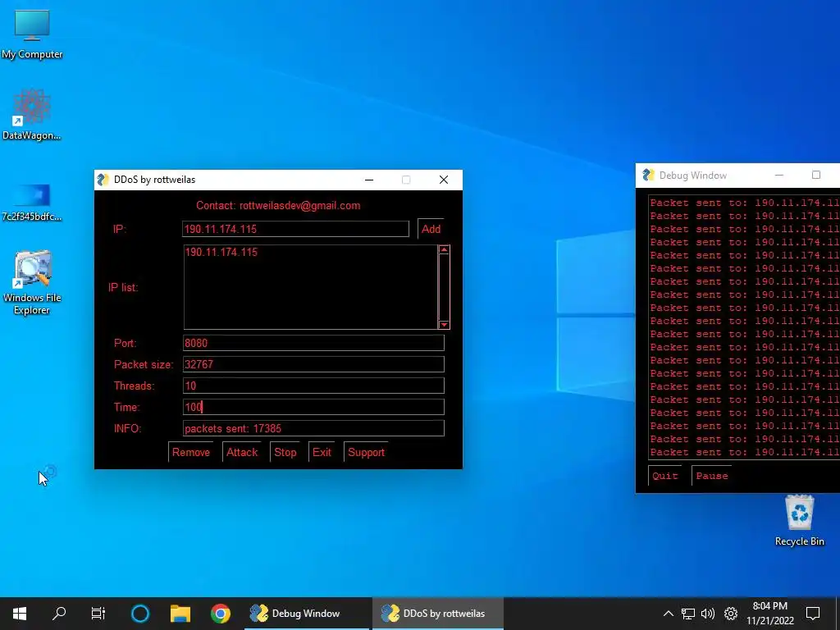
Task: Minimize the Debug Window
Action: coord(779,176)
